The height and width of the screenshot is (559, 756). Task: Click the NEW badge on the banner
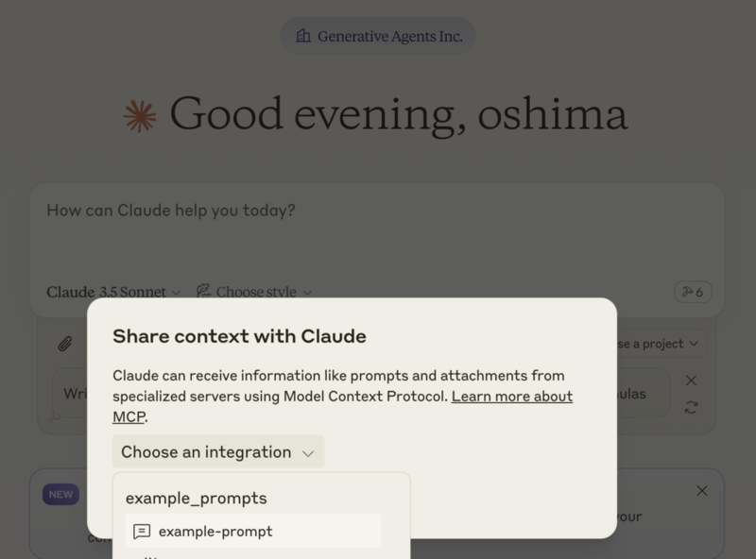click(x=60, y=495)
